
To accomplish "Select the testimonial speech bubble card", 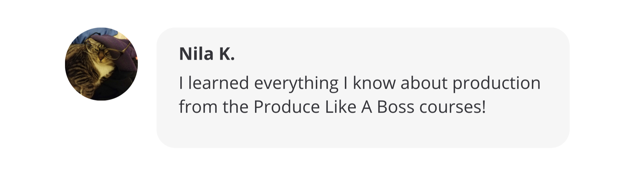I will coord(363,87).
